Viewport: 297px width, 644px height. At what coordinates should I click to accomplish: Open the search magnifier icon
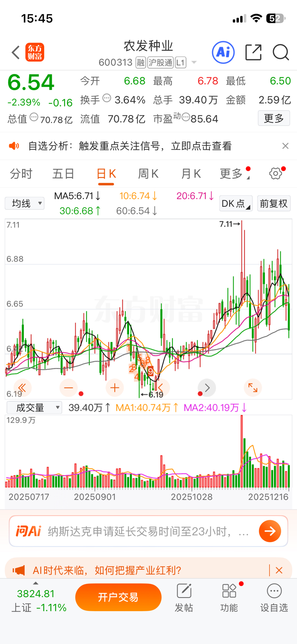pyautogui.click(x=281, y=52)
